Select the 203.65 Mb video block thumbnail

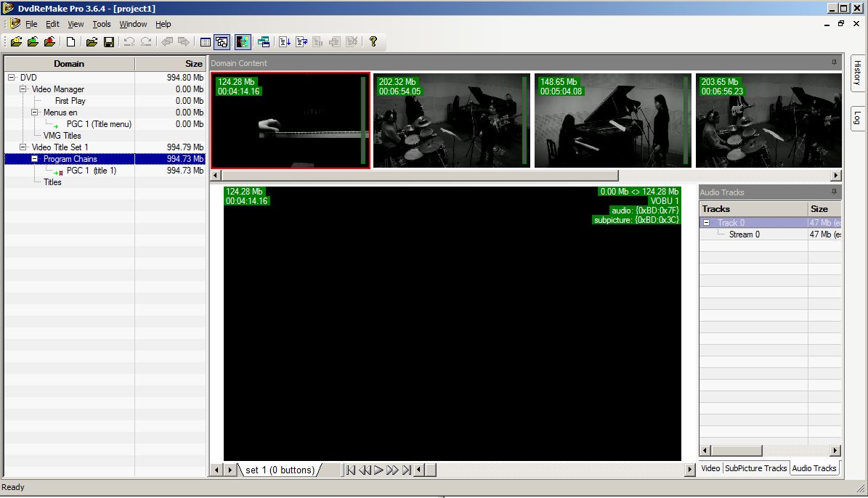click(x=769, y=120)
